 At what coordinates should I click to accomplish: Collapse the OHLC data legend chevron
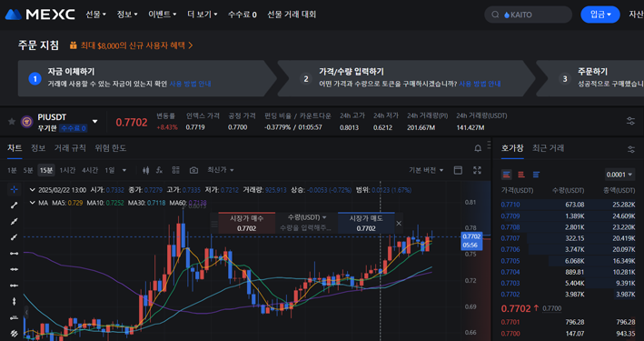[33, 190]
